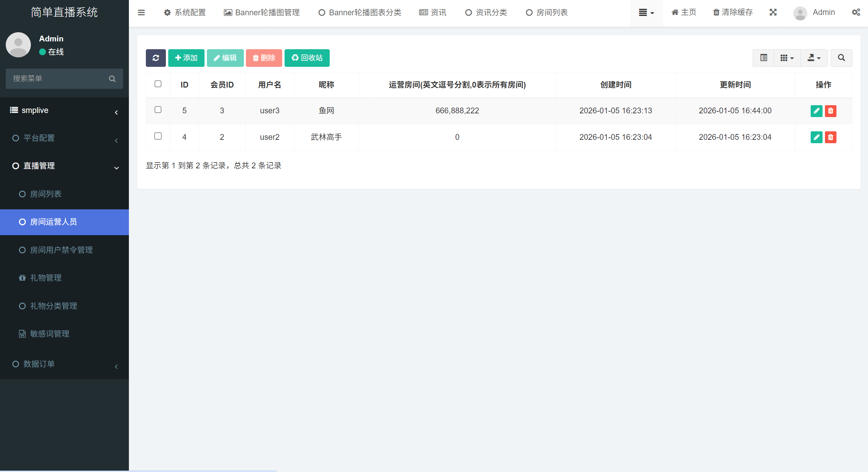Check the checkbox for row ID 4
Image resolution: width=868 pixels, height=472 pixels.
point(158,136)
